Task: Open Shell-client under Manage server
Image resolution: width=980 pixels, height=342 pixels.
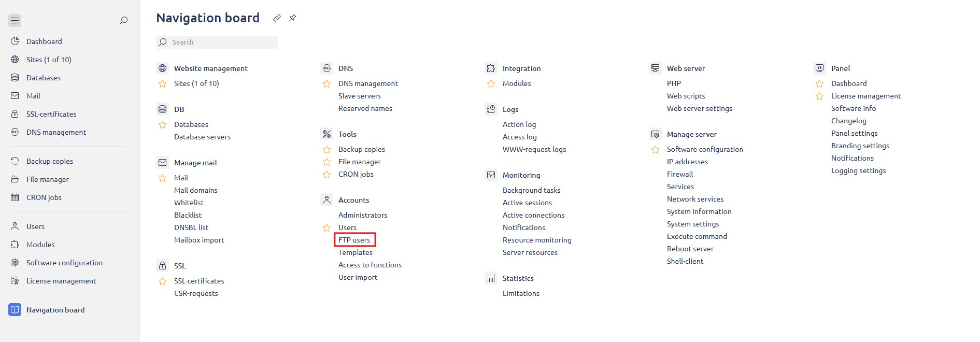Action: pyautogui.click(x=685, y=261)
